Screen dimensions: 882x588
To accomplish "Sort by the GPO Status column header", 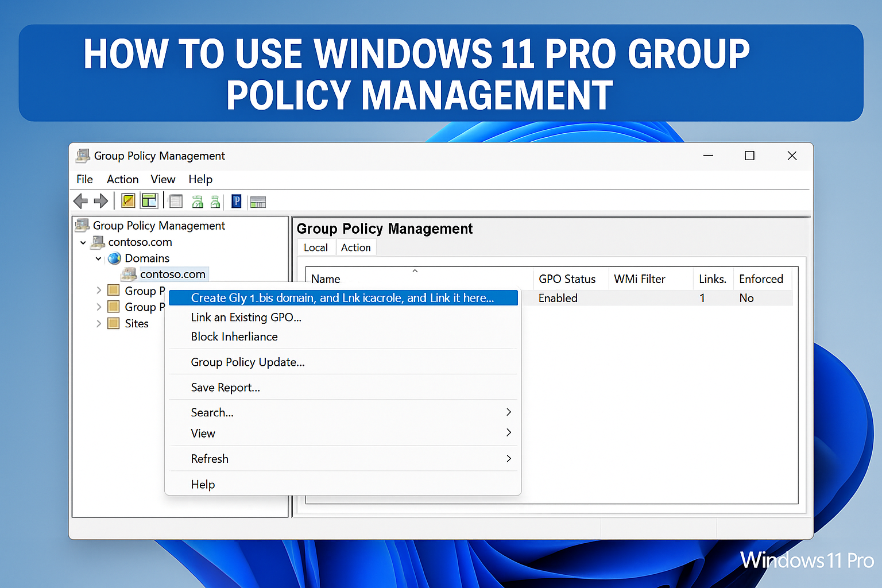I will coord(571,279).
